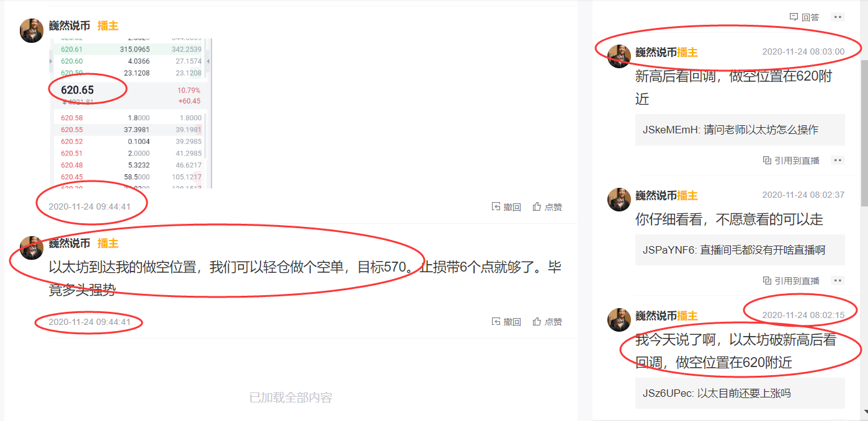Click the quoted JSz6UPec question box

pyautogui.click(x=740, y=393)
